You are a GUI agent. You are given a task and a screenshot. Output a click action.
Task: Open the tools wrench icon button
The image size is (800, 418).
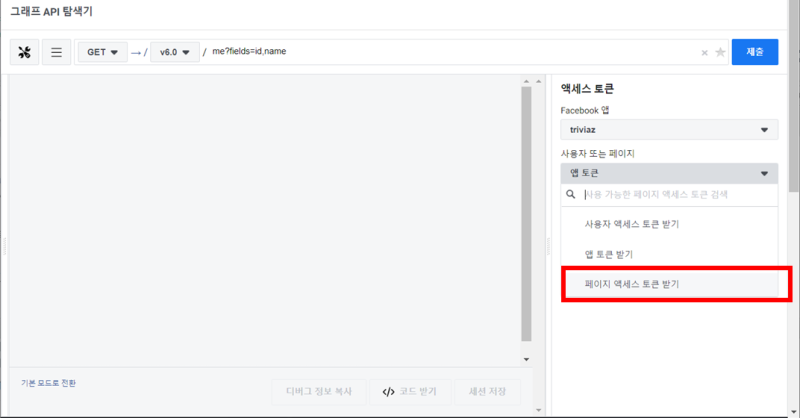24,52
